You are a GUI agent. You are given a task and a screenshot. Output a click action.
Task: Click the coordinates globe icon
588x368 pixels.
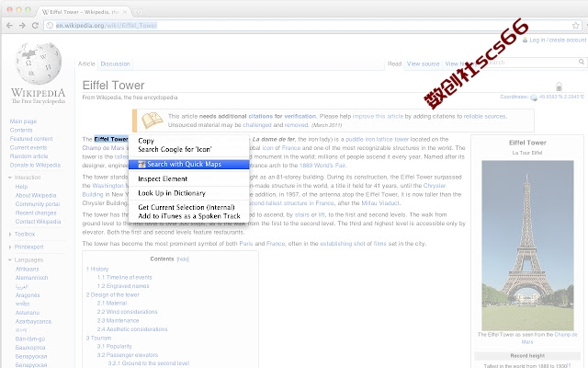[534, 98]
